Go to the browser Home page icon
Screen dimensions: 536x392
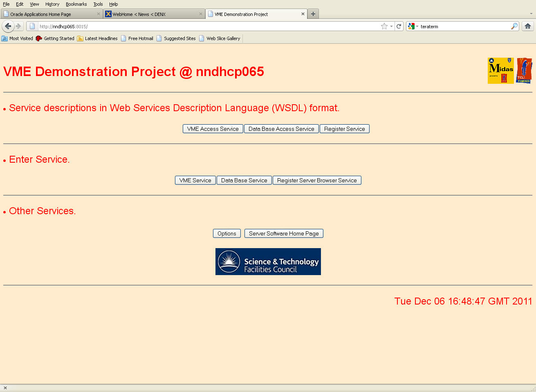click(528, 26)
